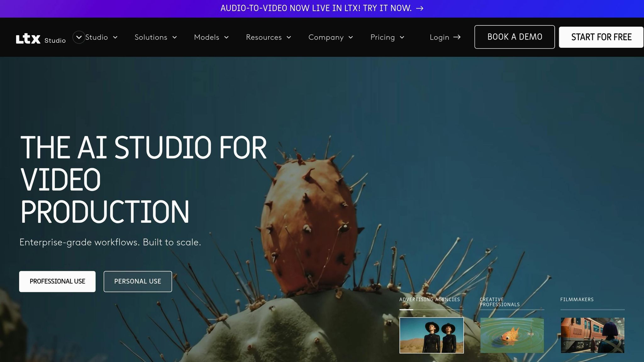Click the Resources dropdown chevron

coord(289,37)
